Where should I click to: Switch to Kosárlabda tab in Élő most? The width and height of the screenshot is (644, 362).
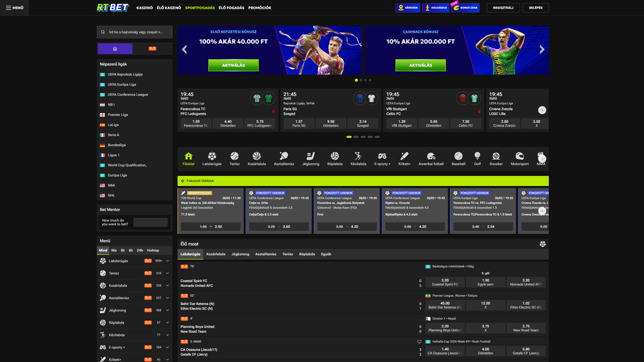[x=216, y=254]
